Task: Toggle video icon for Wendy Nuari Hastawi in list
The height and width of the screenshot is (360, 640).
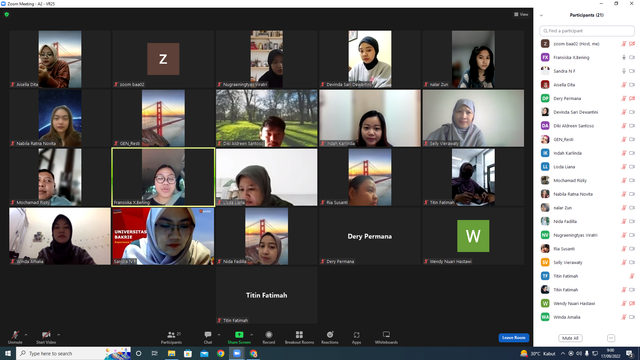Action: pos(632,303)
